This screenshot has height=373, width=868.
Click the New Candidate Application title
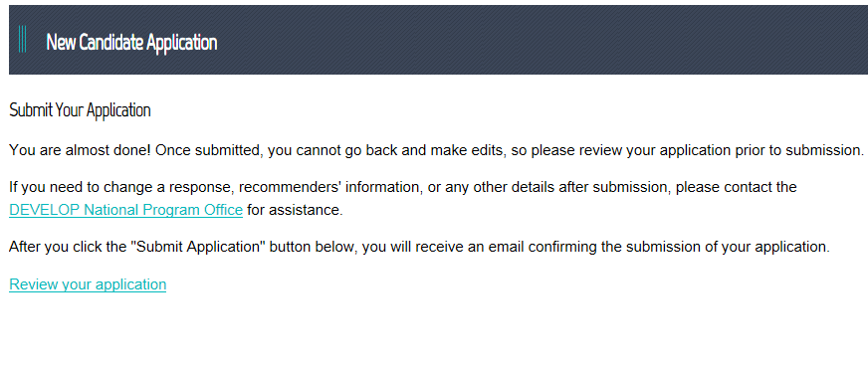pos(131,42)
